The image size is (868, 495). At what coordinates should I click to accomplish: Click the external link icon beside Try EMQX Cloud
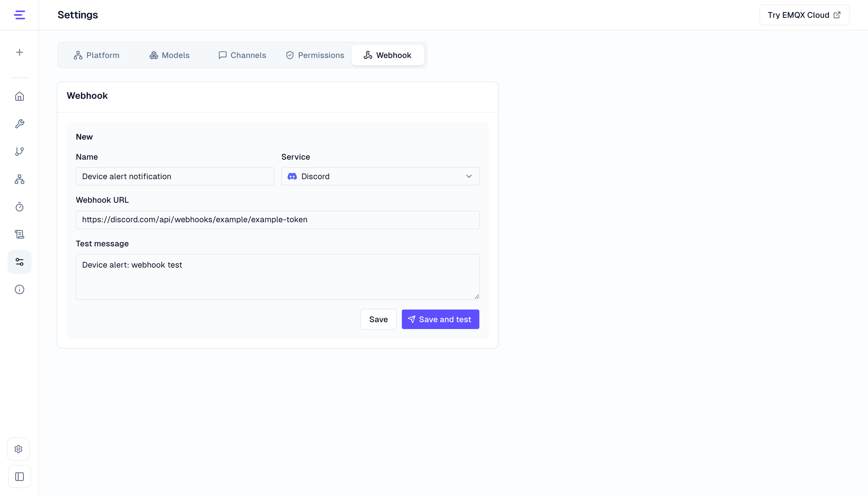coord(837,15)
